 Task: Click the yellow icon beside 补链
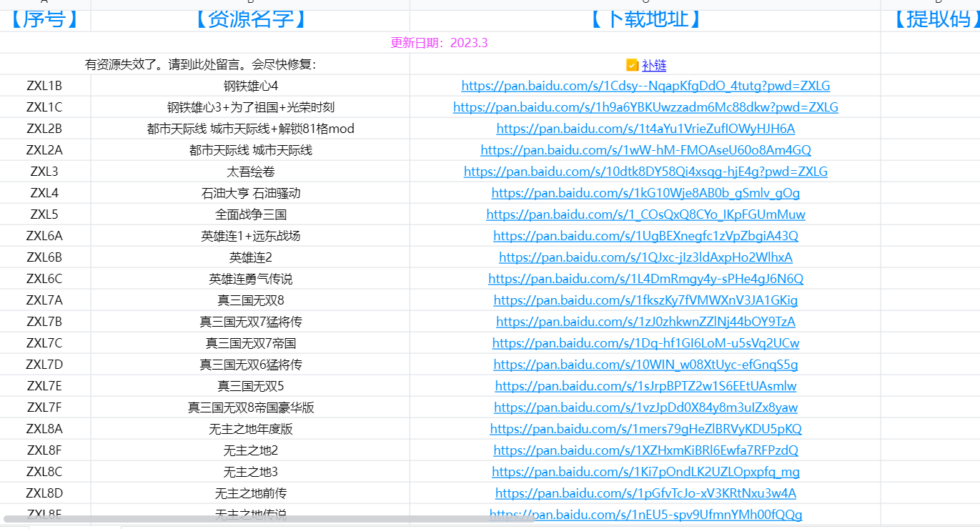click(632, 65)
